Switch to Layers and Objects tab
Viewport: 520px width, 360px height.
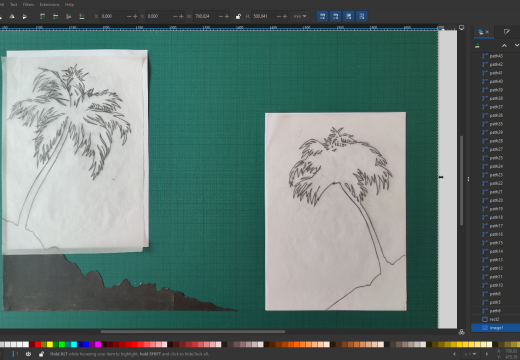coord(480,32)
